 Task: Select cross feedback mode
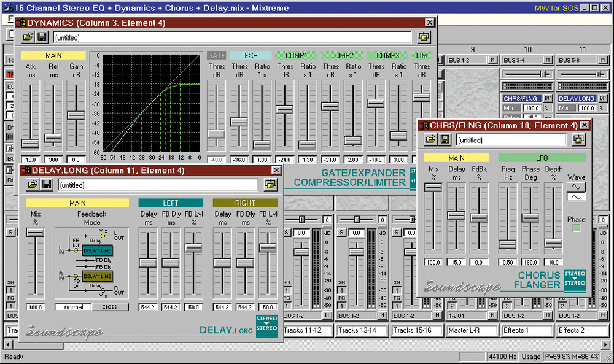tap(110, 307)
